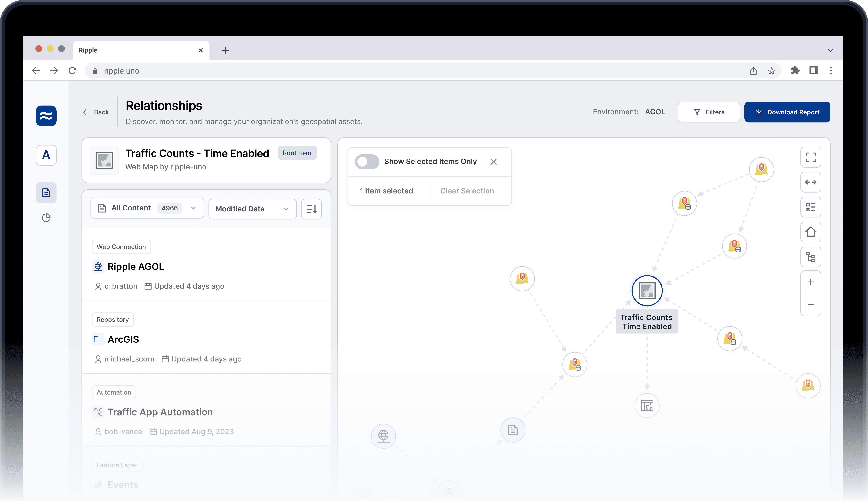Click the AGOL environment value
868x501 pixels.
click(x=655, y=112)
